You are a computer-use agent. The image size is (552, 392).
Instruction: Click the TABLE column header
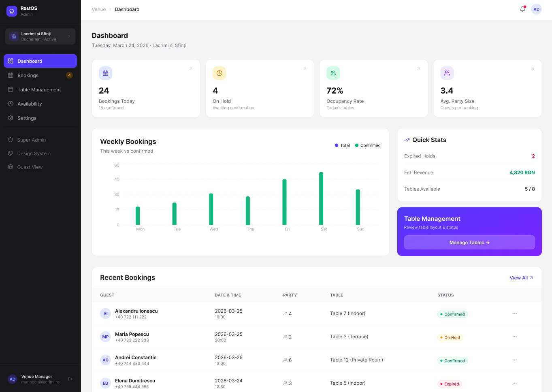337,295
